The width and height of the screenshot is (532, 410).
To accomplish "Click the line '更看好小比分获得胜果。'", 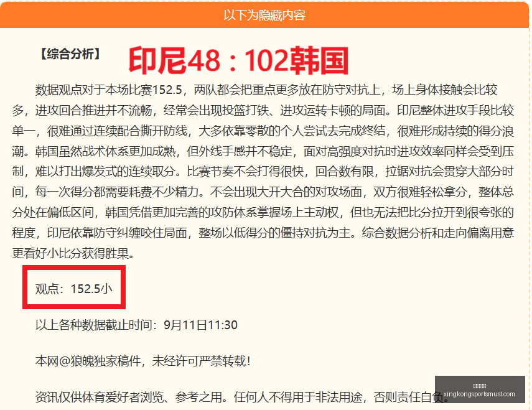I will [73, 253].
